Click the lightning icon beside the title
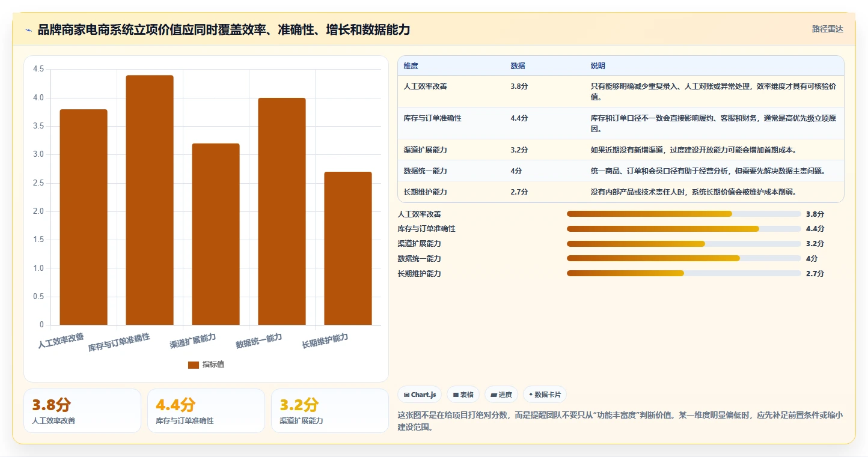The height and width of the screenshot is (457, 868). pyautogui.click(x=28, y=30)
